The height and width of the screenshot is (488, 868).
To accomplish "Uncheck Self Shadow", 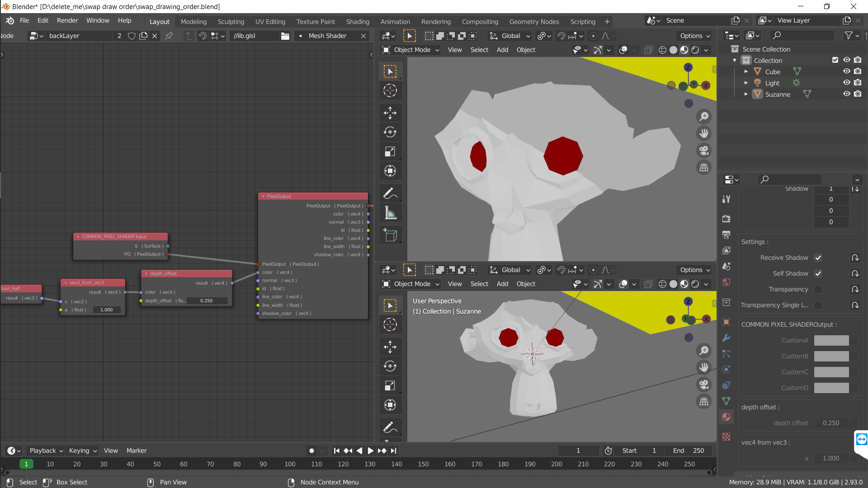I will pyautogui.click(x=818, y=273).
